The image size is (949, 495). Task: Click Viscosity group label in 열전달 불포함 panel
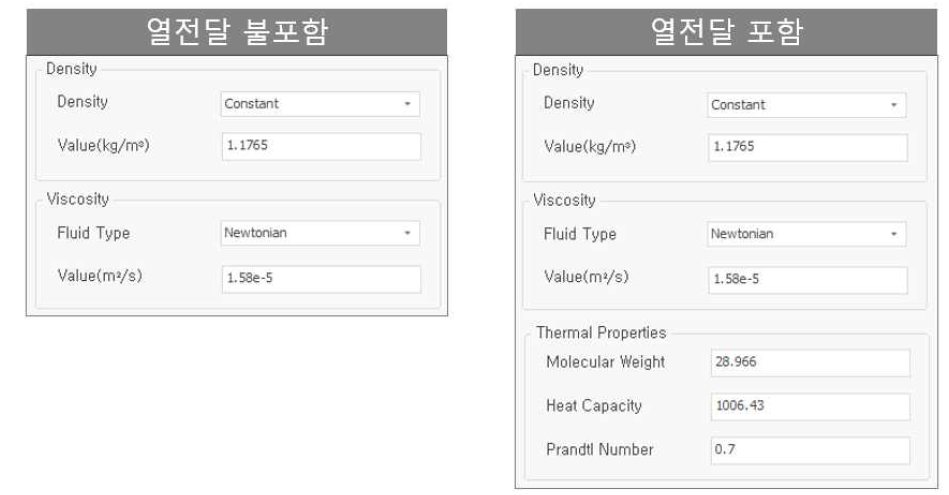tap(77, 199)
